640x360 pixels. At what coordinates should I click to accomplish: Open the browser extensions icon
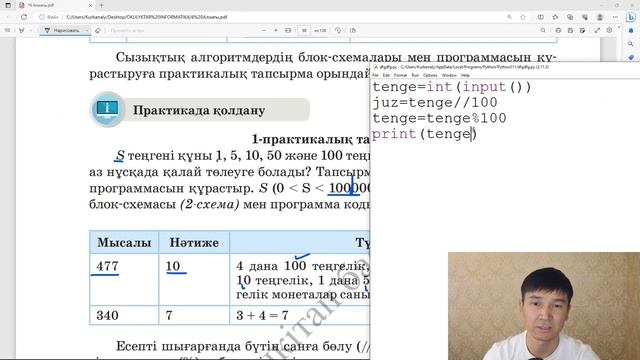(585, 17)
